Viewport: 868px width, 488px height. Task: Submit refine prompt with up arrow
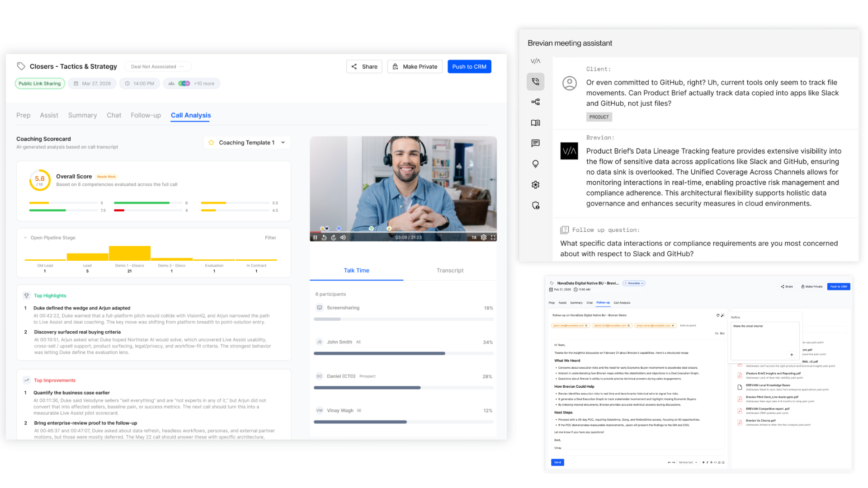(x=792, y=355)
